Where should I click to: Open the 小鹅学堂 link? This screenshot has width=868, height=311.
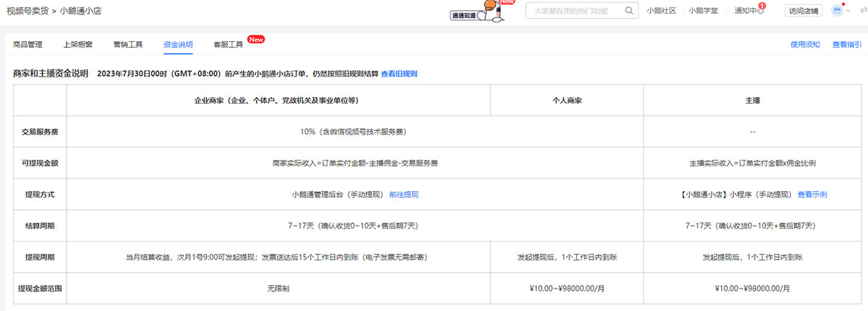pyautogui.click(x=703, y=11)
